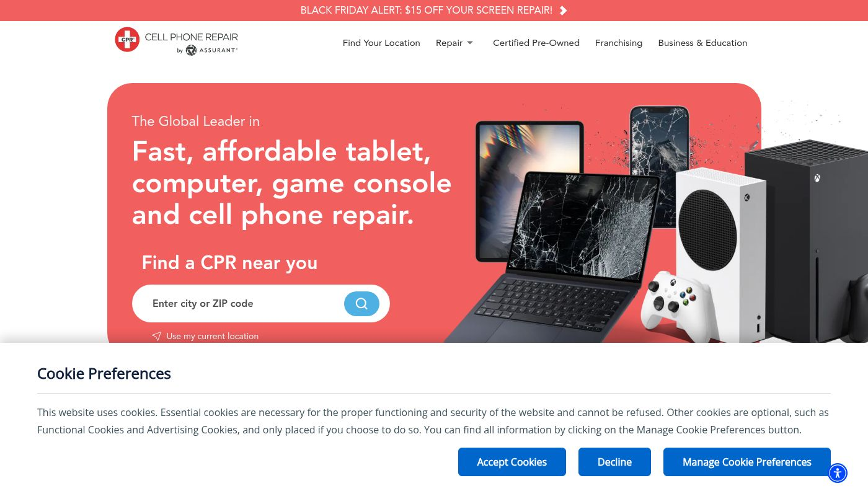
Task: Open Manage Cookie Preferences
Action: (x=747, y=462)
